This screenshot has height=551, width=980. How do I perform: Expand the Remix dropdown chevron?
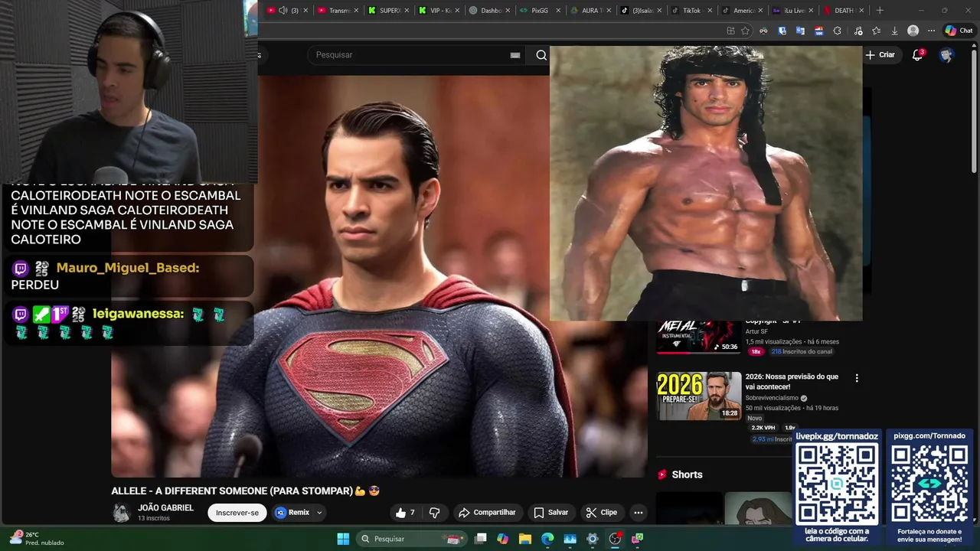[x=319, y=513]
